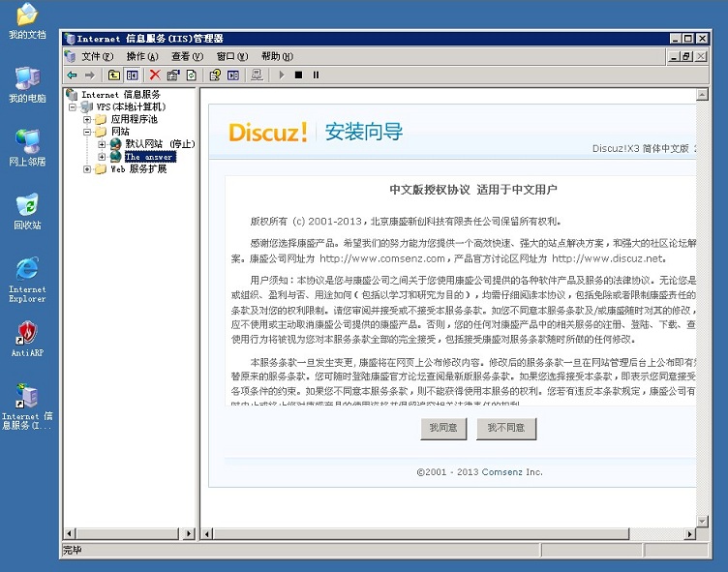Click the tree pane's scroll right arrow
Screen dimensions: 728x572
189,533
